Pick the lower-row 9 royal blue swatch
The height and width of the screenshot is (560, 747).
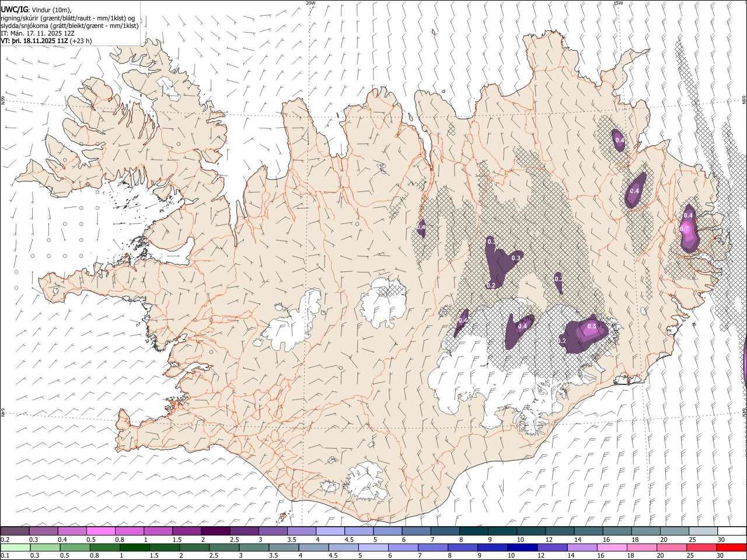point(492,548)
